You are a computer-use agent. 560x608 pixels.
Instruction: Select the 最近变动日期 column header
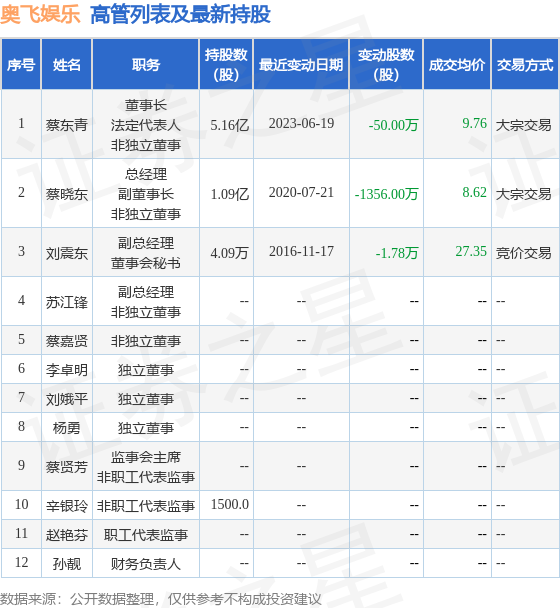(x=301, y=64)
